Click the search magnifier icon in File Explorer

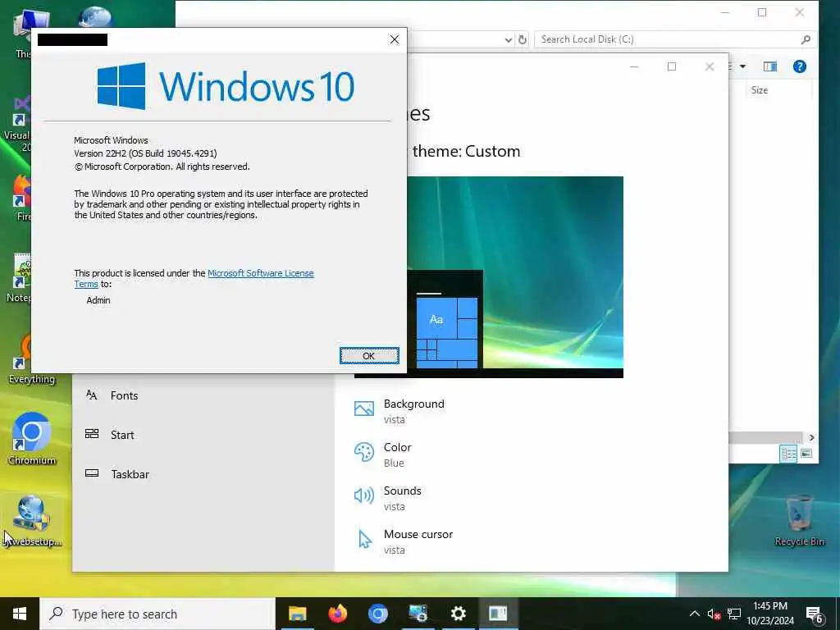pos(806,39)
